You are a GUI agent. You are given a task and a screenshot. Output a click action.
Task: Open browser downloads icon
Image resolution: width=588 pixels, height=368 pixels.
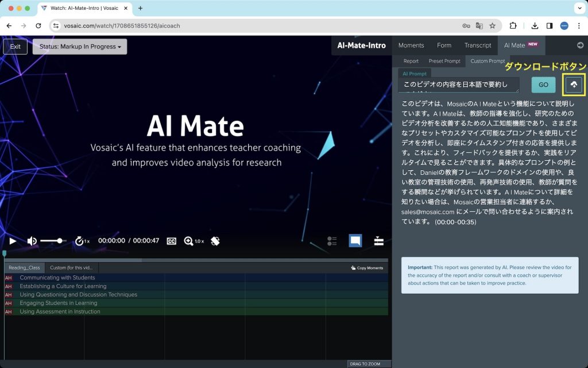click(535, 26)
